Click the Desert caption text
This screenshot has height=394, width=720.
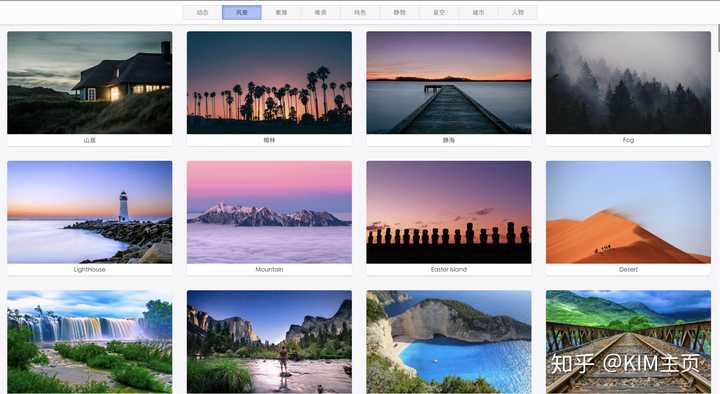[629, 270]
